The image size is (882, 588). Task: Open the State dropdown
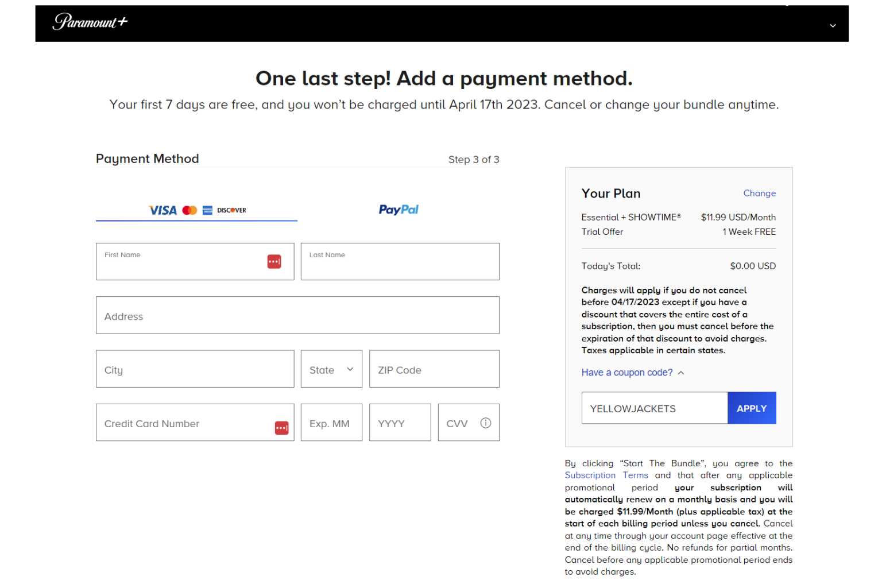331,369
